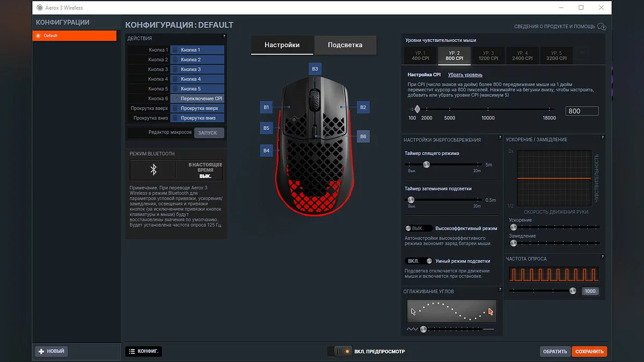Image resolution: width=644 pixels, height=362 pixels.
Task: Open the Кнопка 2 action dropdown
Action: point(197,60)
